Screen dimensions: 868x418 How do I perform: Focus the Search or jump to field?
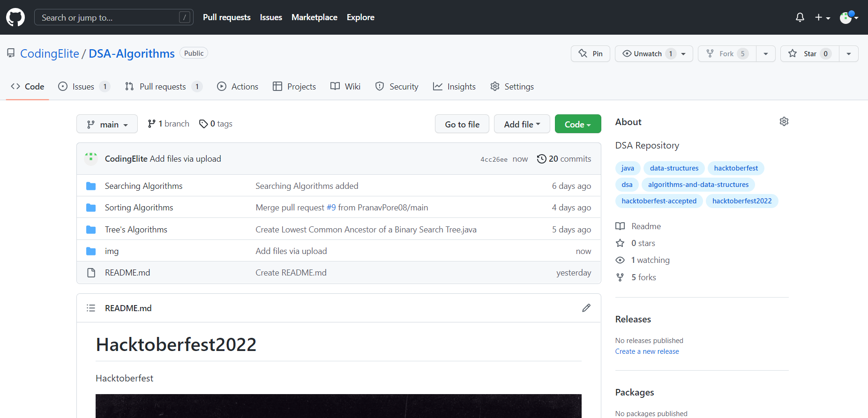(x=114, y=17)
